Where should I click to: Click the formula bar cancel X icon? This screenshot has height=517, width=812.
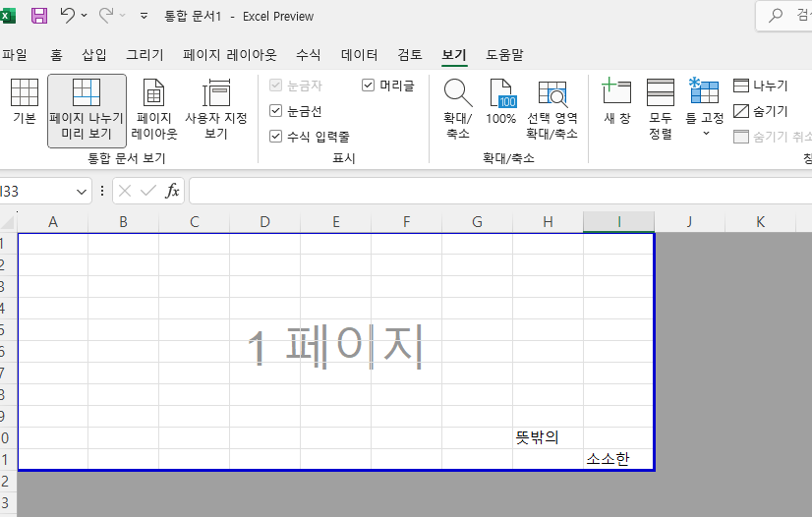coord(125,192)
